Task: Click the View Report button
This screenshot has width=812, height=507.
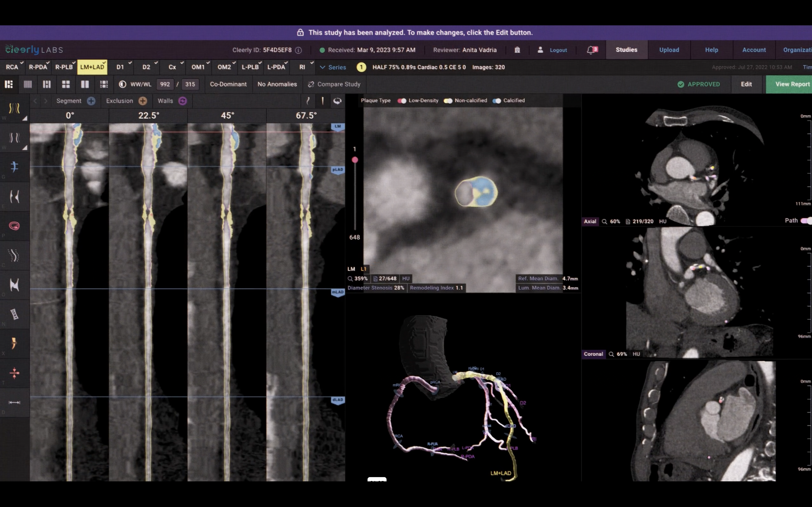Action: tap(792, 84)
